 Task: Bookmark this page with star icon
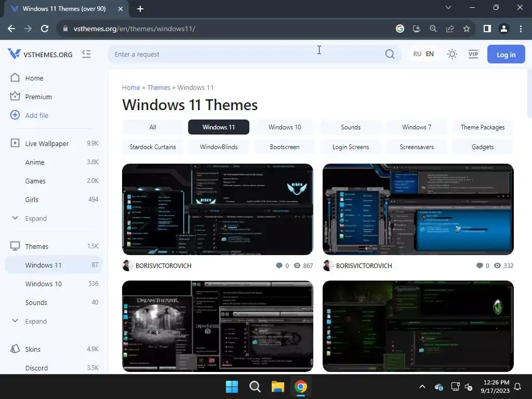[x=467, y=29]
